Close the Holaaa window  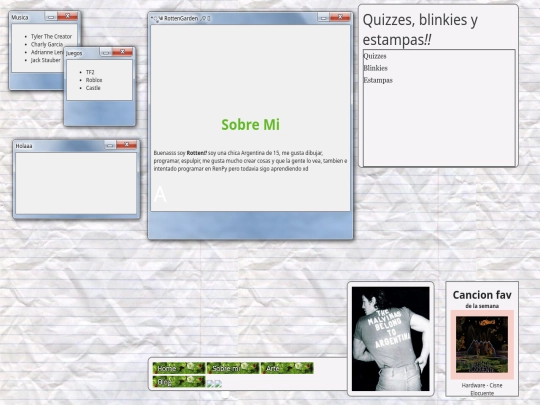(126, 144)
